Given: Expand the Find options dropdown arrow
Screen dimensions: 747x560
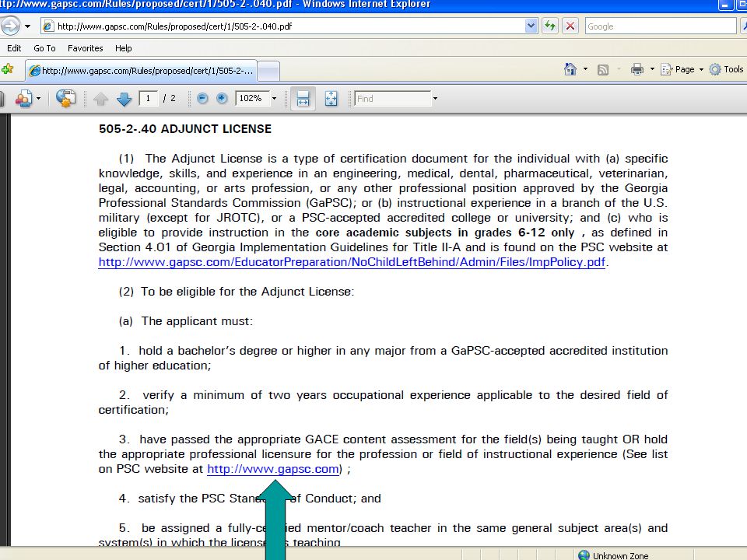Looking at the screenshot, I should [435, 99].
